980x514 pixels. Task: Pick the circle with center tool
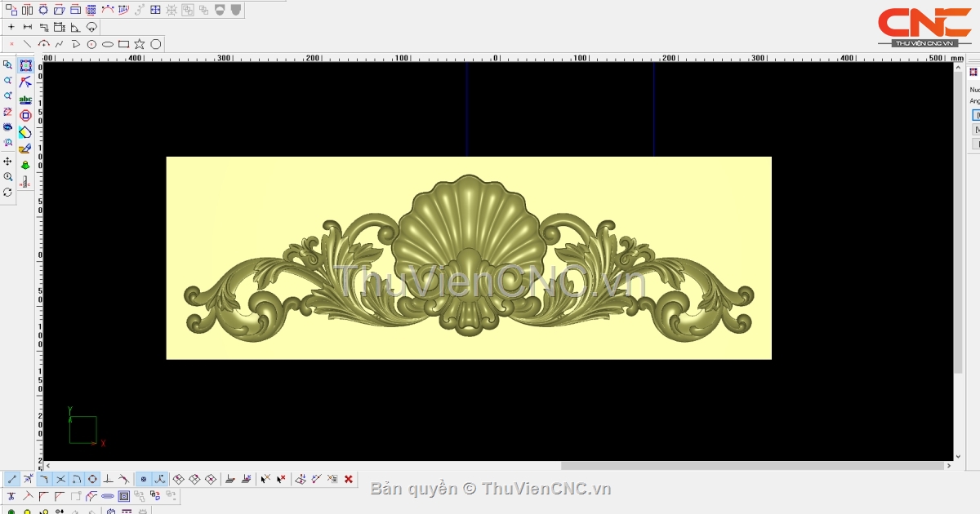click(x=91, y=44)
